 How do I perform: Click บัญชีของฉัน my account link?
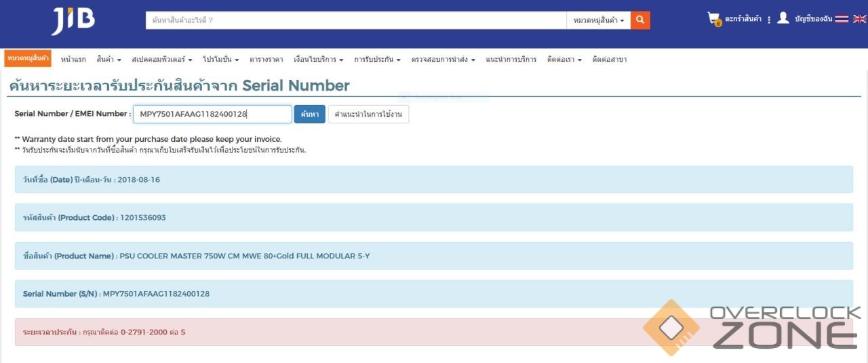pos(814,19)
